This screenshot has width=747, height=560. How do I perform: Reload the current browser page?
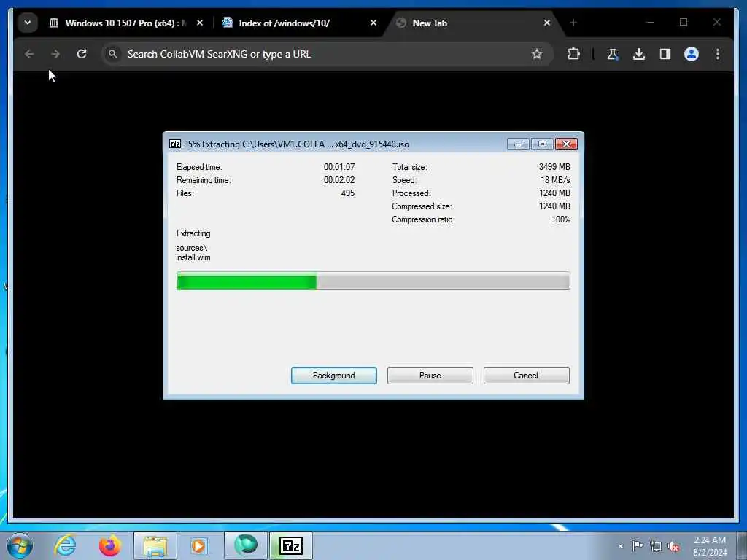point(82,54)
